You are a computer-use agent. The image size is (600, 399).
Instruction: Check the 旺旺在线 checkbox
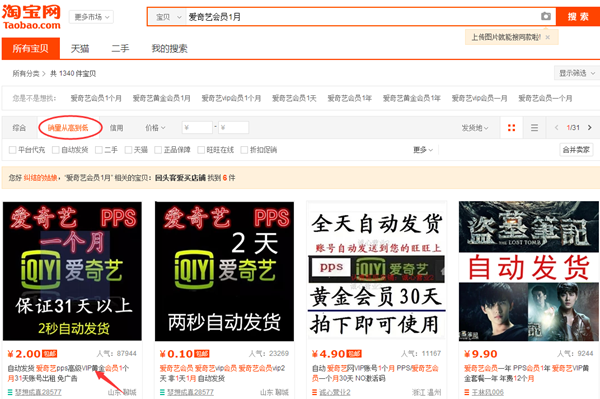click(201, 150)
